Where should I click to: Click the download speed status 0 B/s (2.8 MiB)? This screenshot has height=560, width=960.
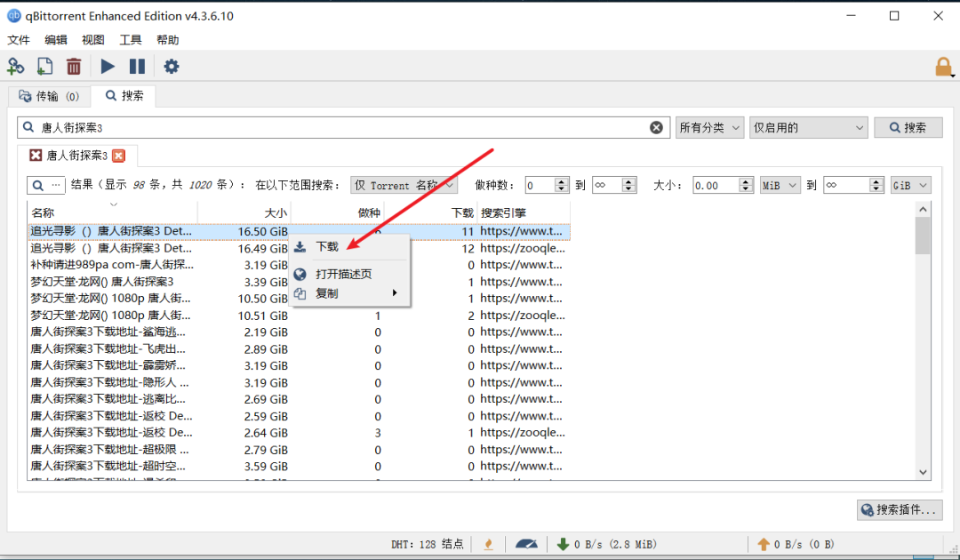point(607,544)
